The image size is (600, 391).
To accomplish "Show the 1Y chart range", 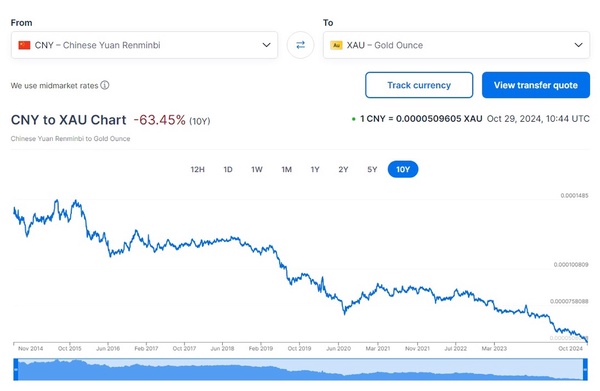I will coord(315,169).
